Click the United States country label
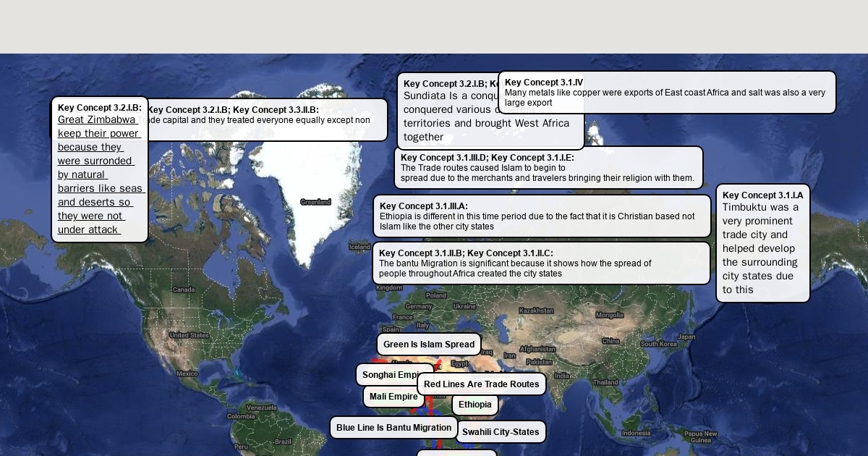This screenshot has height=456, width=868. pos(189,335)
